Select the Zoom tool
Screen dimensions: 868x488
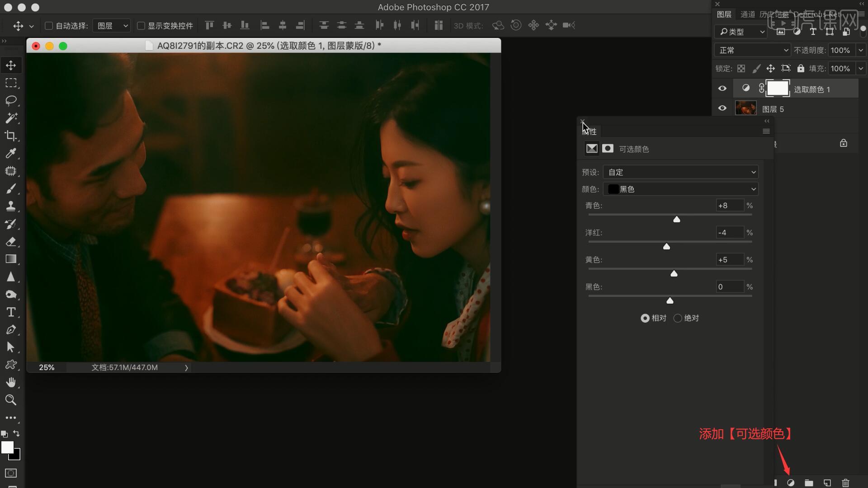[x=11, y=400]
